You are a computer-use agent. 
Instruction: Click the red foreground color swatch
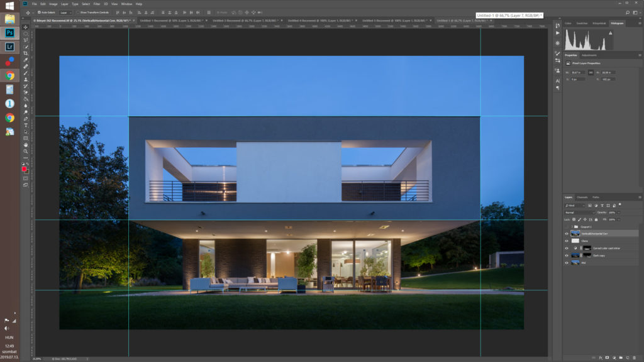coord(25,169)
